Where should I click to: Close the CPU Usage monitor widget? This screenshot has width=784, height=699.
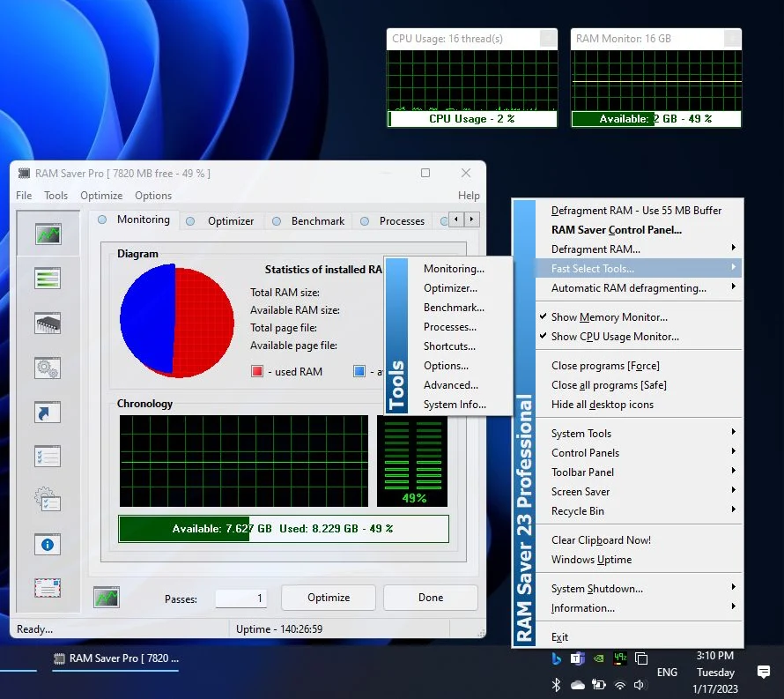[x=548, y=39]
